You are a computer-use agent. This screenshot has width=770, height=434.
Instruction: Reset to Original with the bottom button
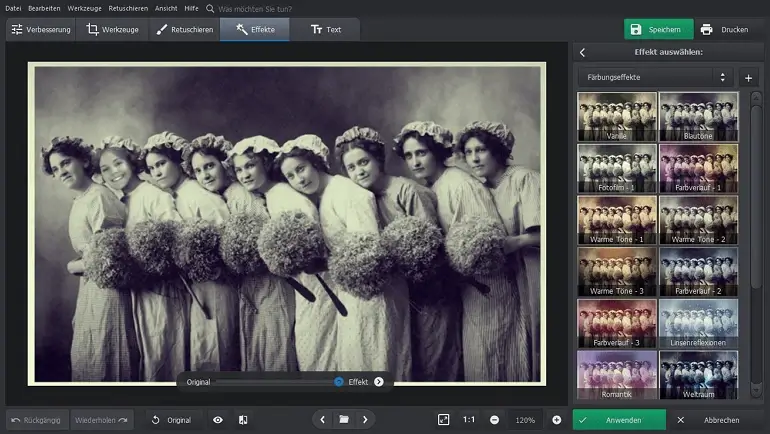[172, 420]
